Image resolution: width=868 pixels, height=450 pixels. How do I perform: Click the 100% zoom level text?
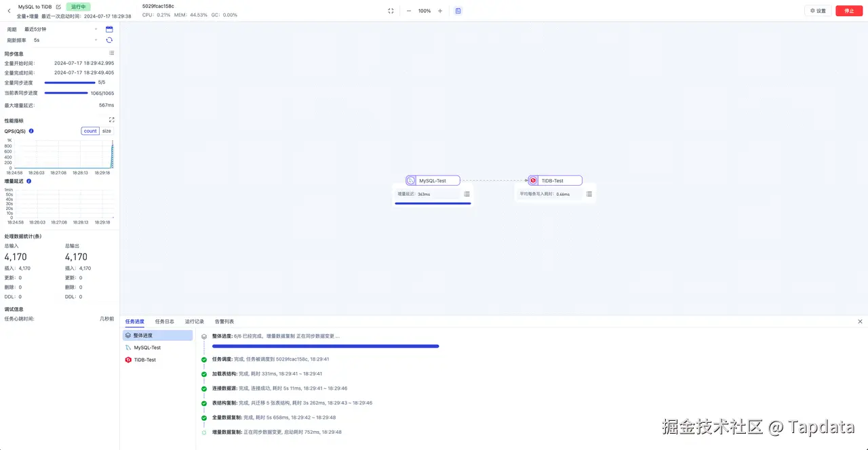(x=425, y=11)
